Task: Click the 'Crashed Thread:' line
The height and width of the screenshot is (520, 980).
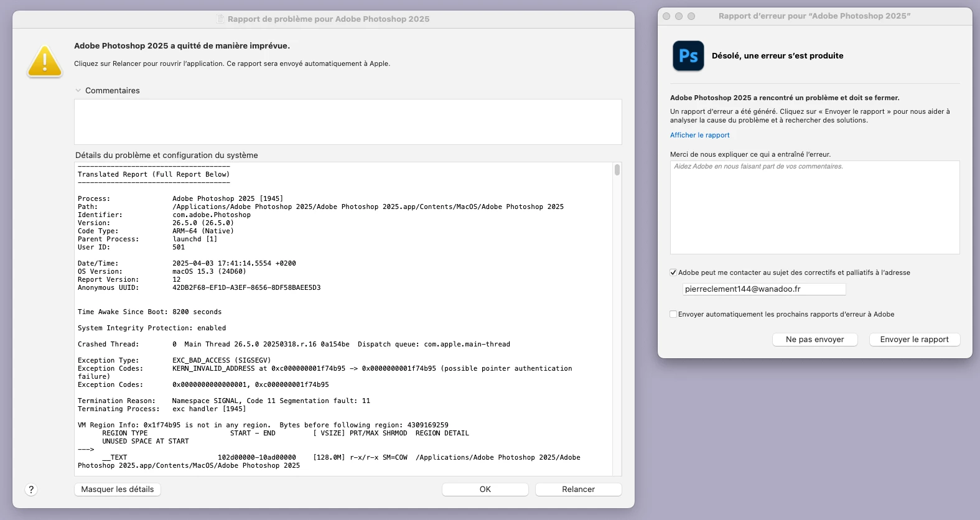Action: [294, 345]
